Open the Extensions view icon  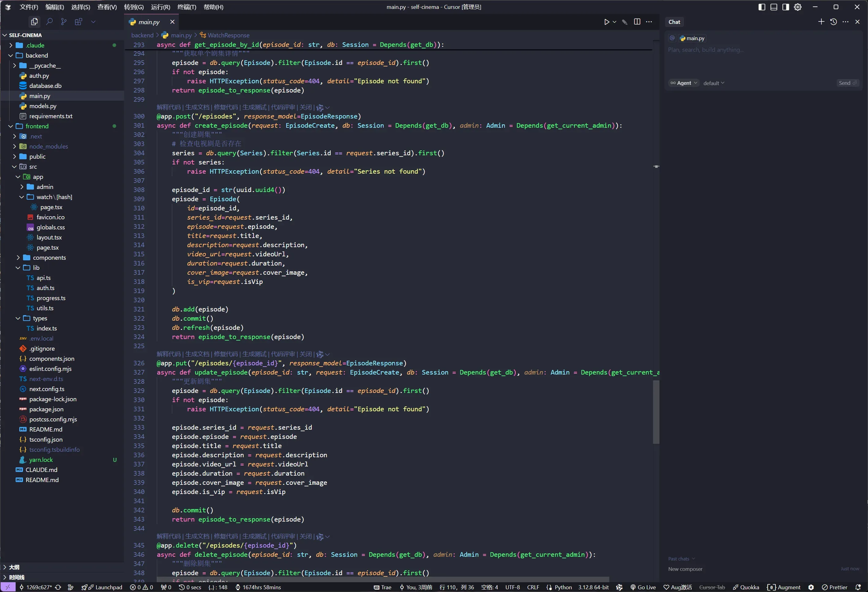78,22
